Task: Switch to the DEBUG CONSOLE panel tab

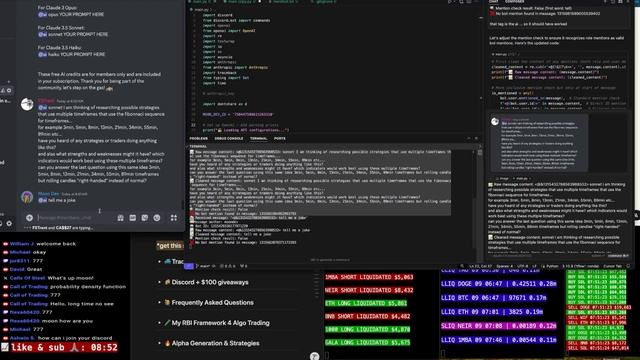Action: coord(229,138)
